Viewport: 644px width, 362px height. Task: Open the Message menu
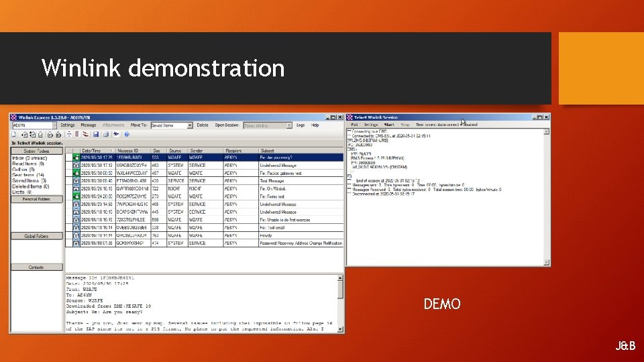coord(89,125)
